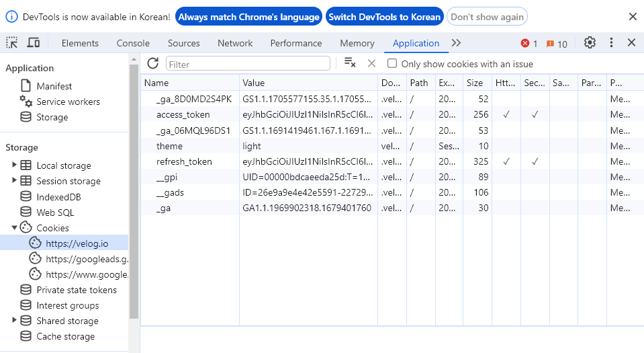644x353 pixels.
Task: Select the theme cookie row
Action: point(392,146)
